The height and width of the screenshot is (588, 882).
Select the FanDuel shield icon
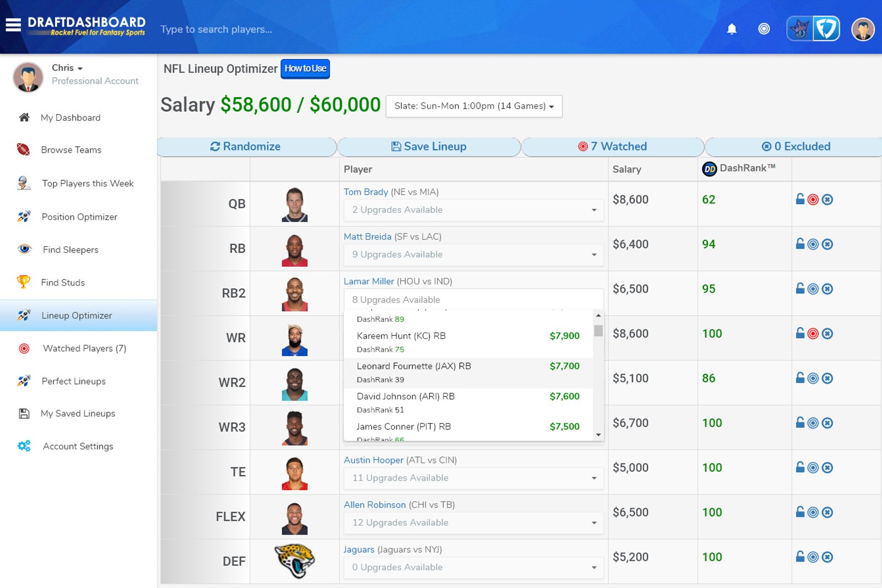[826, 29]
